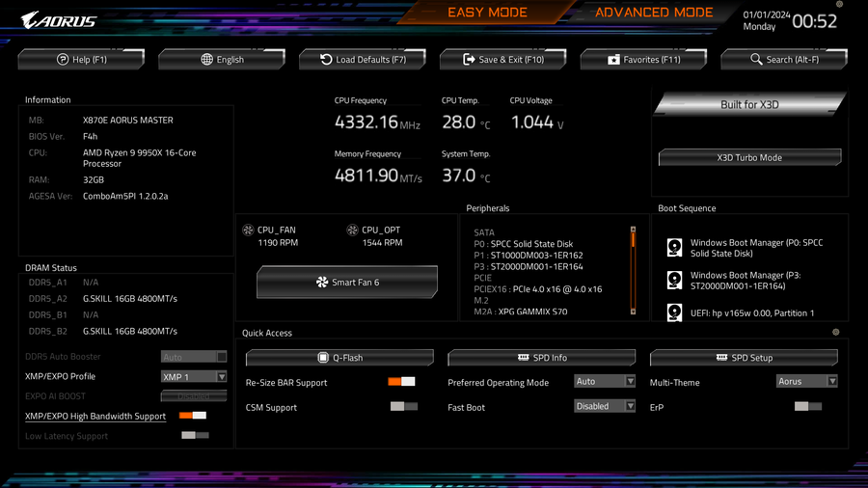
Task: Click the CPU_FAN fan icon
Action: pyautogui.click(x=248, y=230)
